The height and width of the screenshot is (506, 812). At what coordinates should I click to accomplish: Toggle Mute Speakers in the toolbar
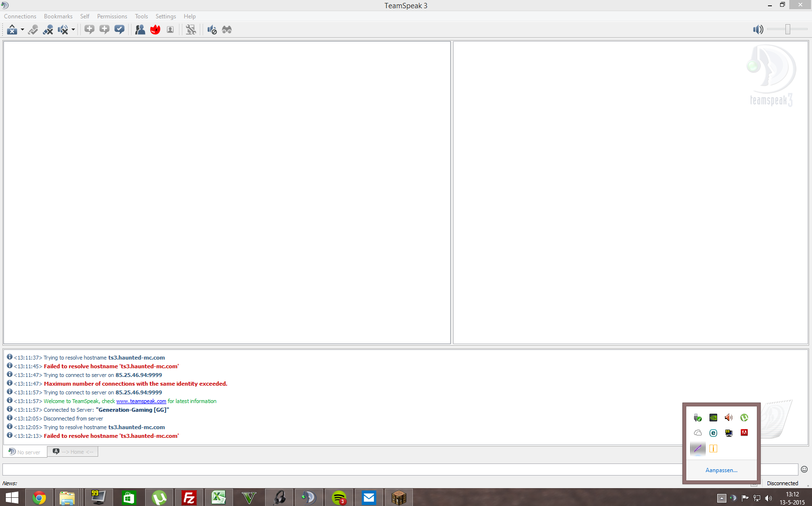[63, 30]
